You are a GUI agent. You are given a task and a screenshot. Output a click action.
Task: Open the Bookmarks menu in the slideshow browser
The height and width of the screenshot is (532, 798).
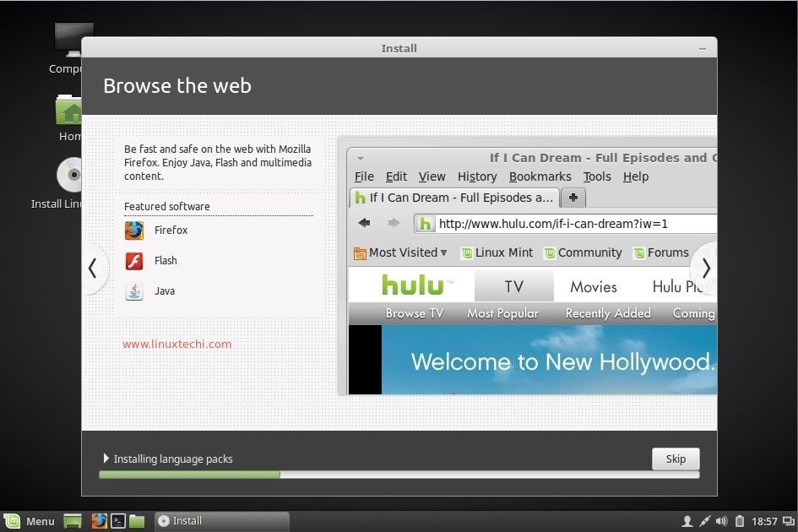point(540,176)
